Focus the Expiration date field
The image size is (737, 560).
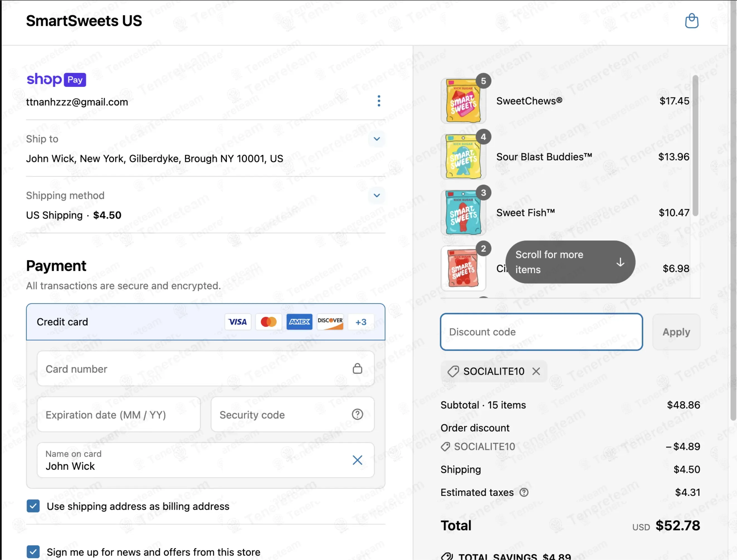click(119, 414)
